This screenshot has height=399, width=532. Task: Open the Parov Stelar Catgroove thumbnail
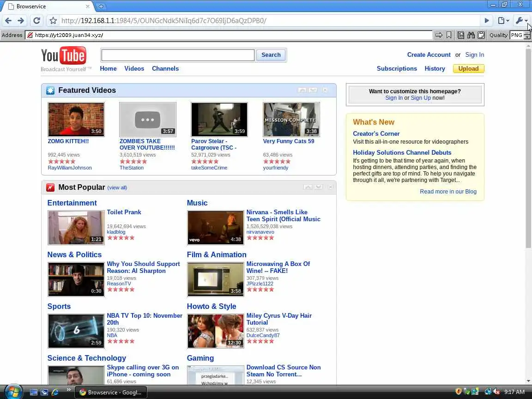pos(219,120)
